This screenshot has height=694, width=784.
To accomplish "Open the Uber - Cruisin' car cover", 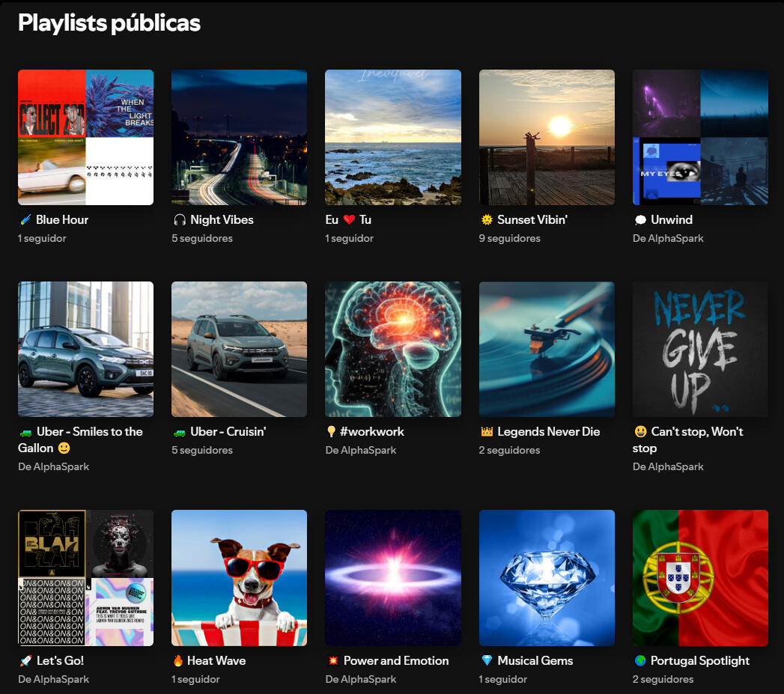I will [239, 349].
